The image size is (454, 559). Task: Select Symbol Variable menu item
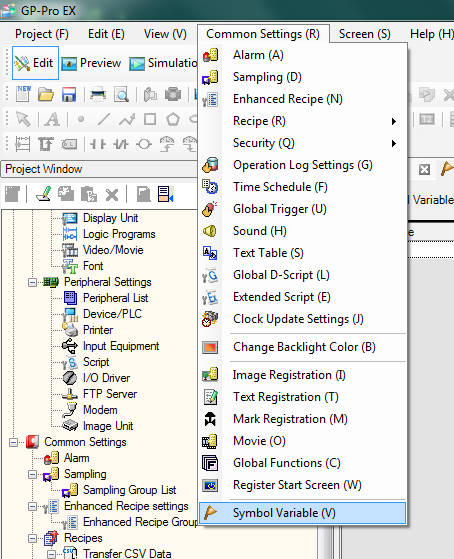point(302,513)
